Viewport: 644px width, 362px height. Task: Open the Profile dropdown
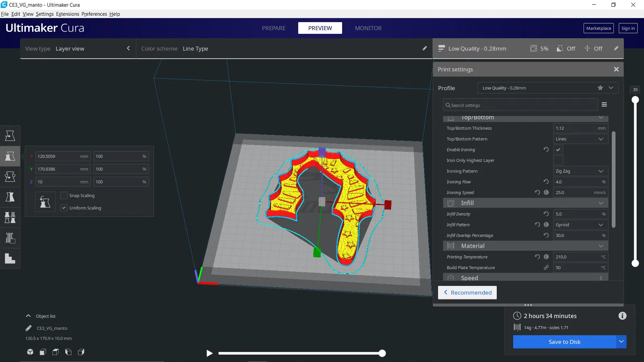click(x=548, y=88)
